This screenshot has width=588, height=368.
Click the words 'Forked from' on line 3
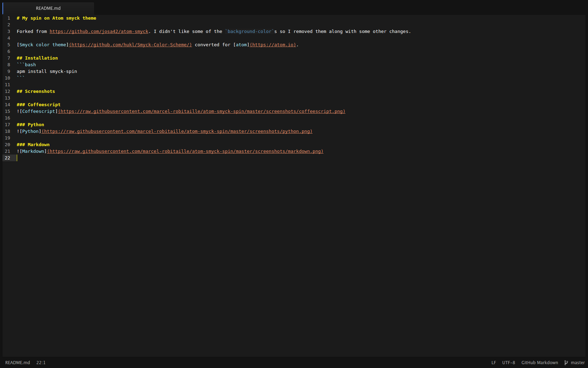(32, 32)
